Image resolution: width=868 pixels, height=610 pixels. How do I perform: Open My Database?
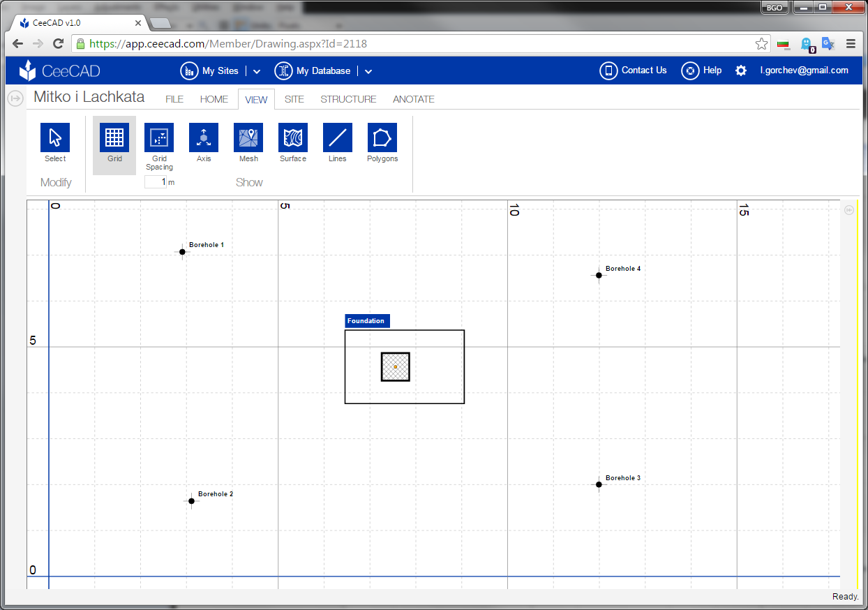(313, 70)
